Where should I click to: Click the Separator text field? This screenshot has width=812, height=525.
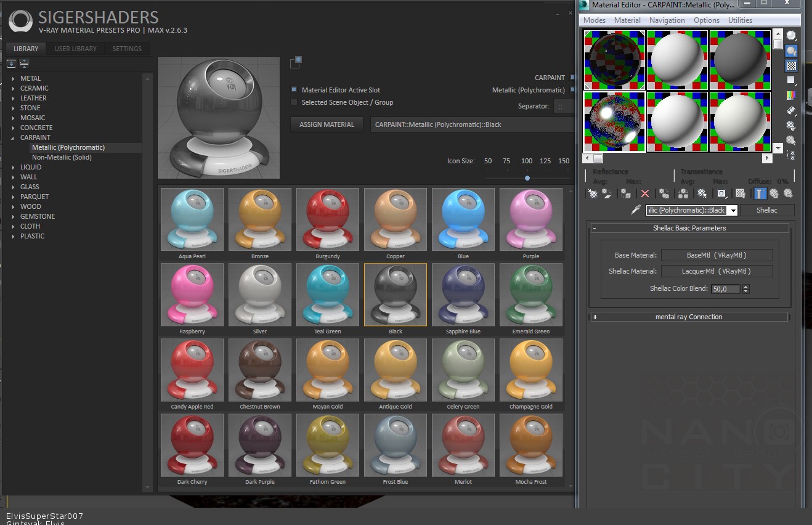tap(563, 106)
